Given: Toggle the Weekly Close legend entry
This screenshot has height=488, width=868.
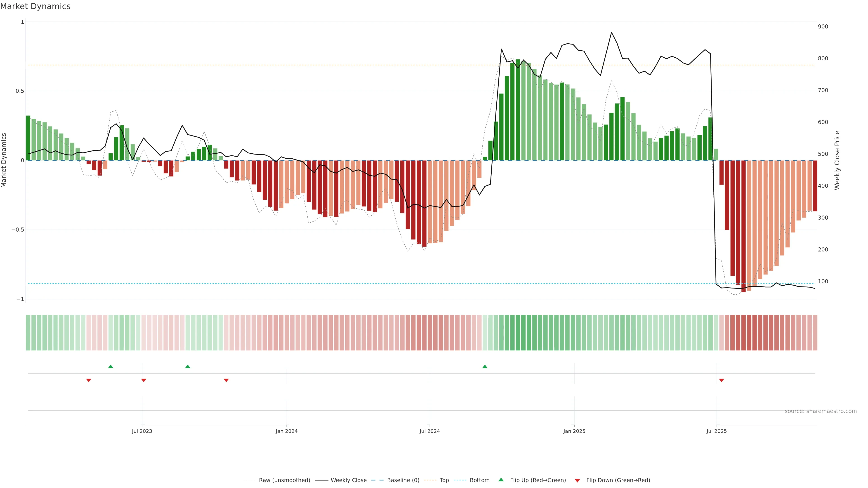Looking at the screenshot, I should point(348,480).
